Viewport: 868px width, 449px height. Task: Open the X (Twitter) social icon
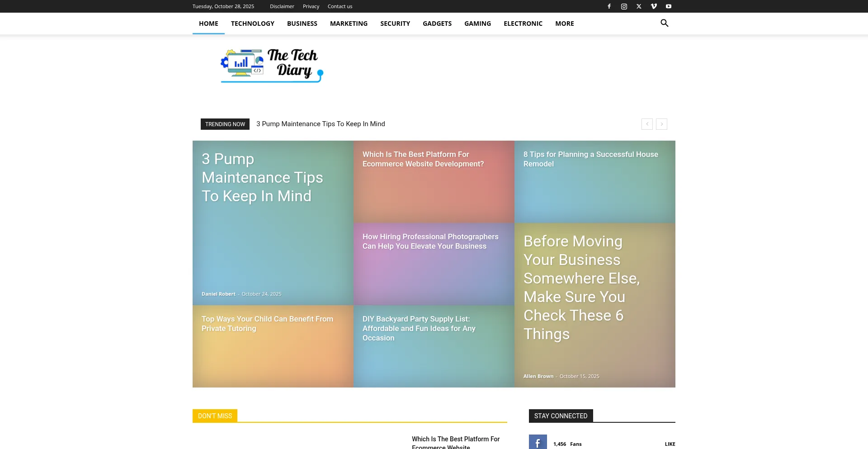[x=639, y=6]
